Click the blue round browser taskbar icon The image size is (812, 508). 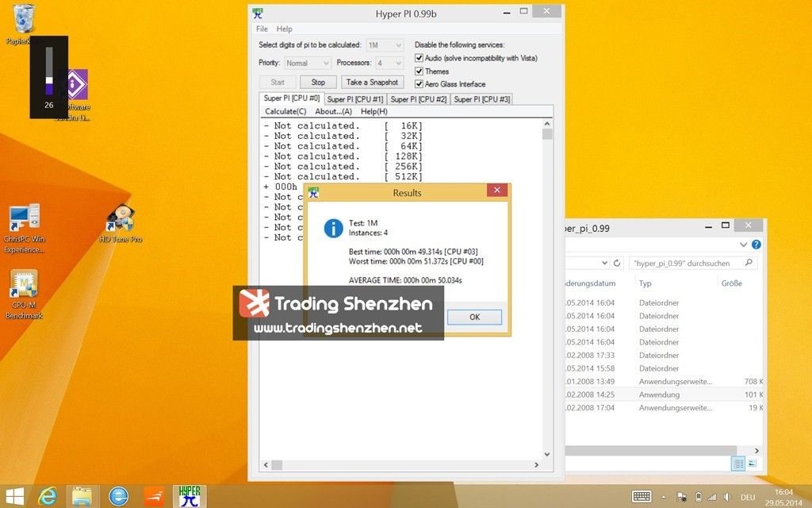119,496
